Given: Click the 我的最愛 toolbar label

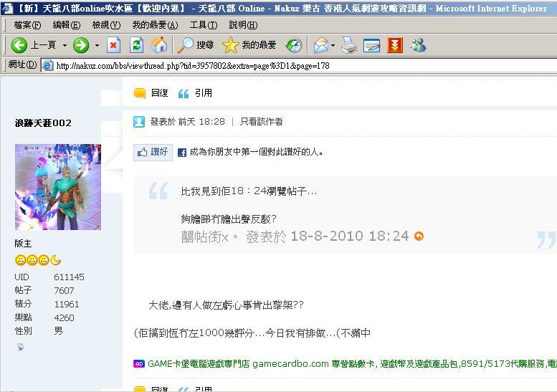Looking at the screenshot, I should 259,45.
